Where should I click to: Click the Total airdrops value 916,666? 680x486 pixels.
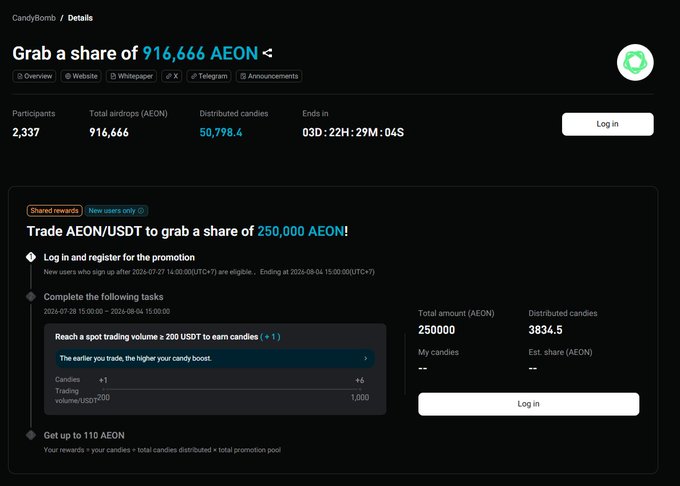pyautogui.click(x=109, y=132)
